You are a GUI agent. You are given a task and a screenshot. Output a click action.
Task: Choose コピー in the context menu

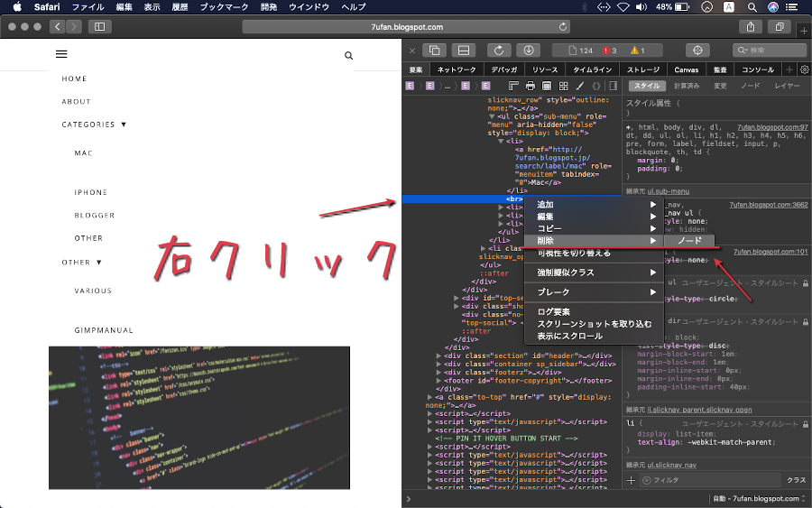[x=595, y=228]
